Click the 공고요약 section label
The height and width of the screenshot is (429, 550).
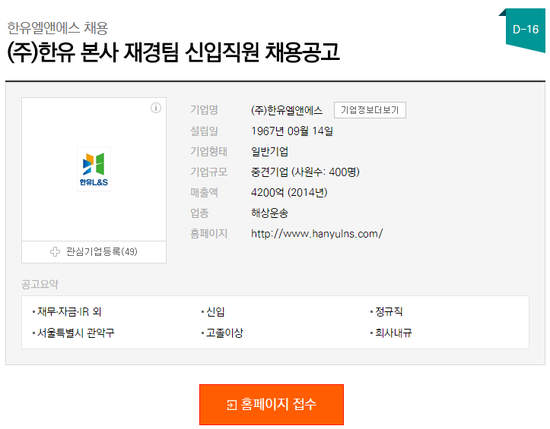tap(40, 284)
